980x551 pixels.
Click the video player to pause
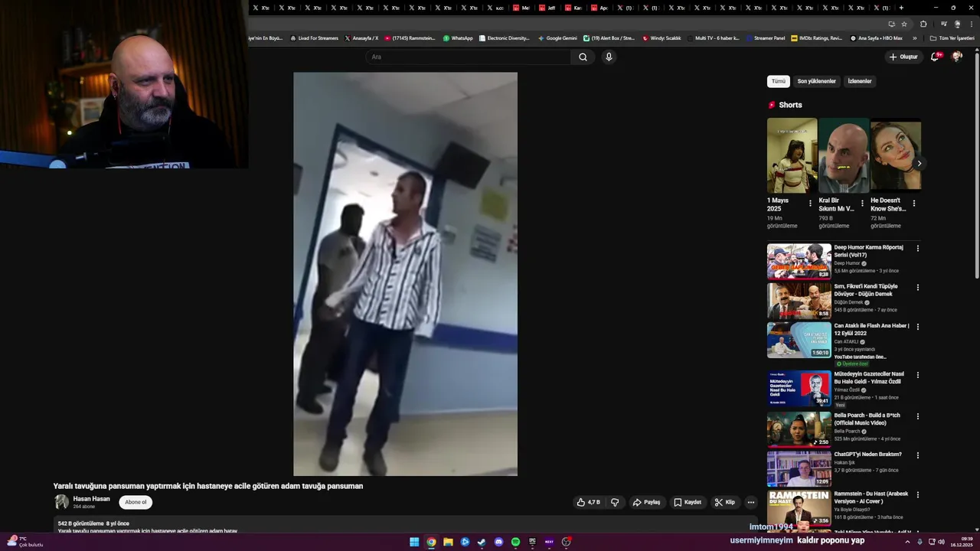[x=405, y=274]
